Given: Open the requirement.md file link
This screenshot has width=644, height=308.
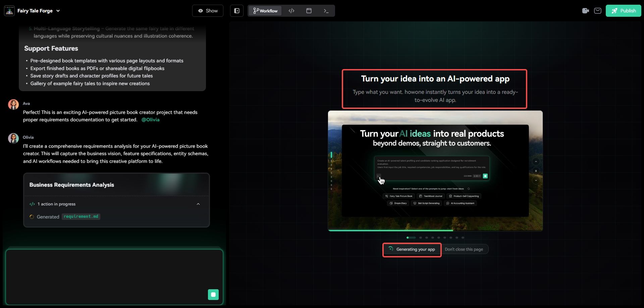Looking at the screenshot, I should [x=81, y=217].
